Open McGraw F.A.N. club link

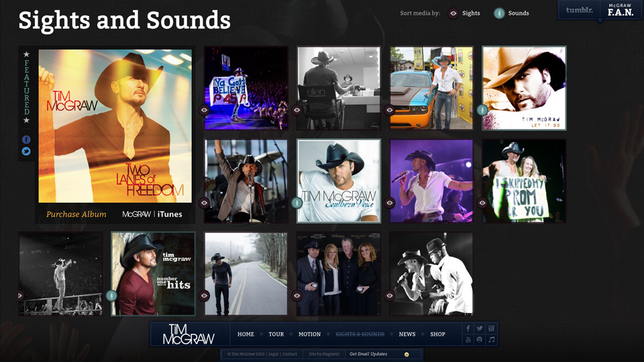tap(620, 10)
